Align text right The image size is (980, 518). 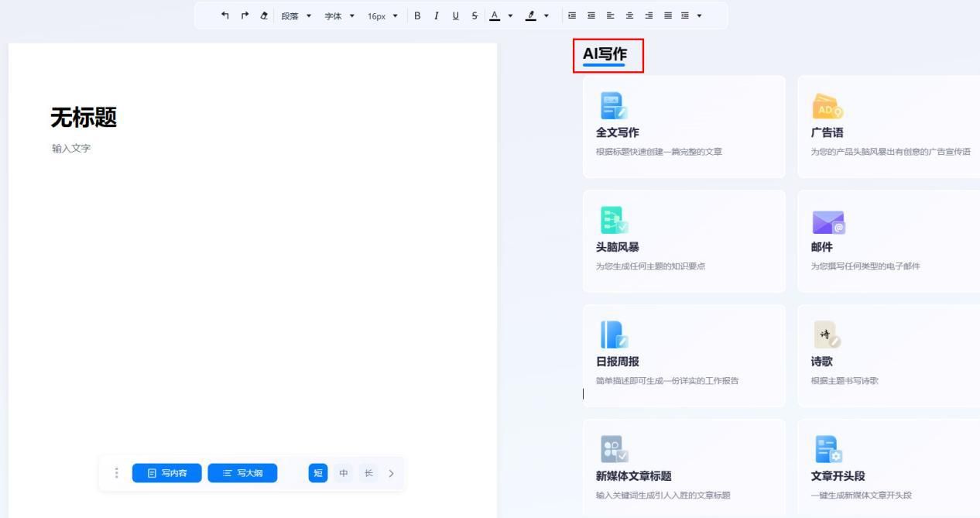(649, 15)
